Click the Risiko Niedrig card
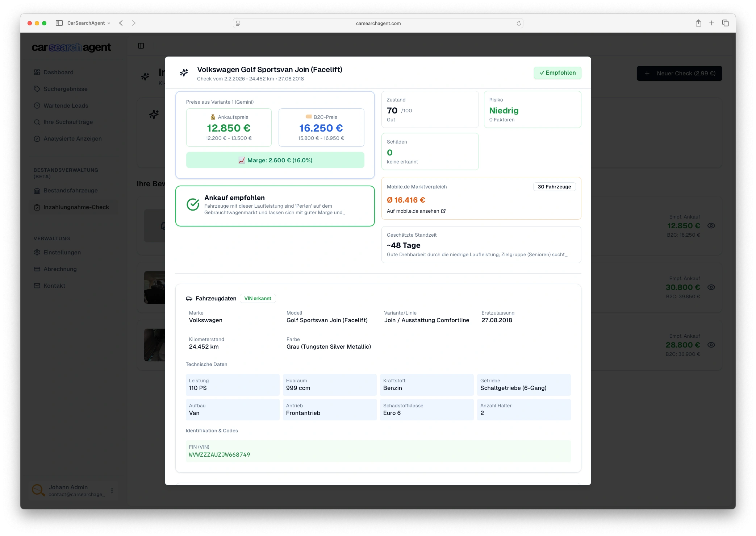The image size is (756, 536). (532, 109)
